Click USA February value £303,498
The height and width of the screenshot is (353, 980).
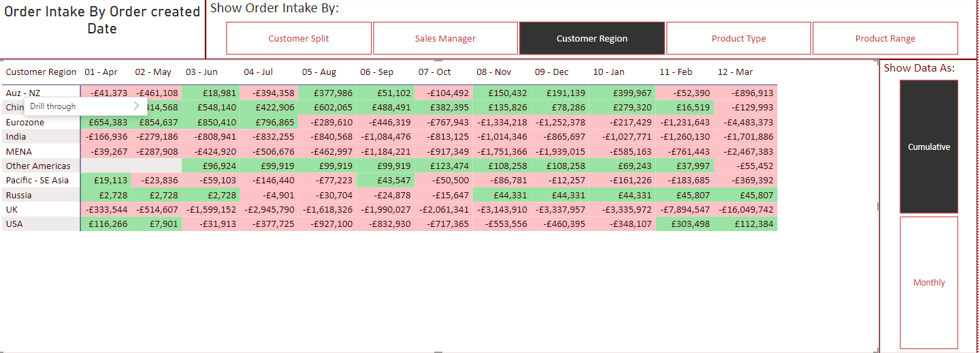click(x=690, y=224)
